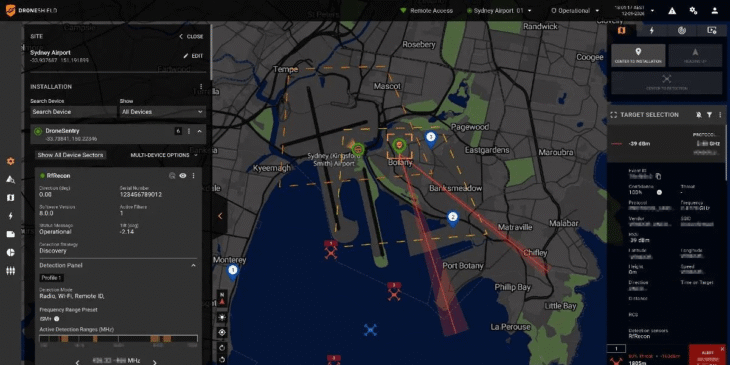Click Remote Access in top bar
The height and width of the screenshot is (365, 730).
(x=426, y=11)
